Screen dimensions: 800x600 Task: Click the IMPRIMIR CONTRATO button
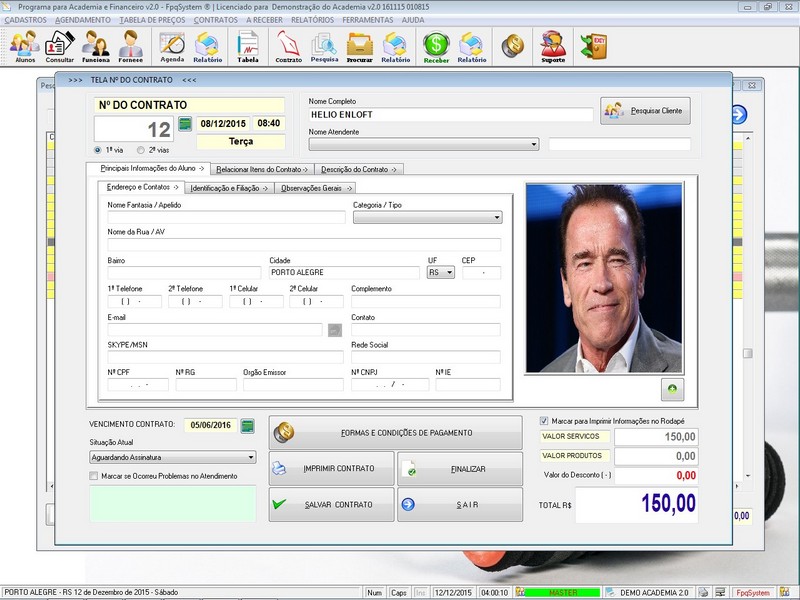click(332, 468)
